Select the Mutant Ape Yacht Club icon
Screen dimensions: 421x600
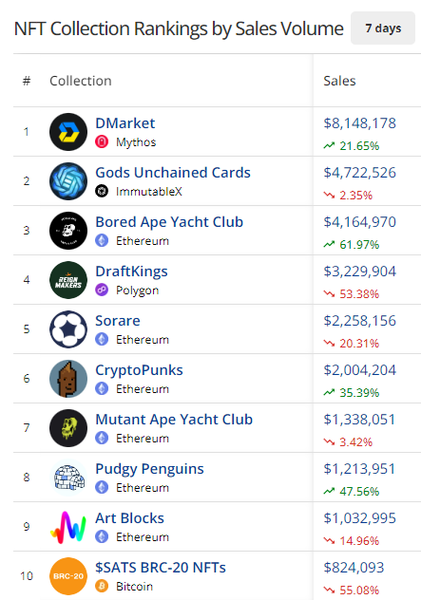[x=69, y=428]
